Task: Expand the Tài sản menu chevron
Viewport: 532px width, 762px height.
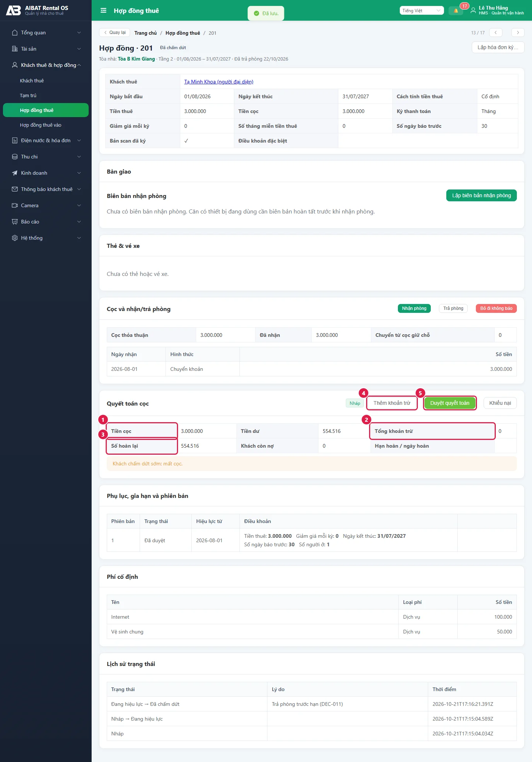Action: pyautogui.click(x=79, y=49)
